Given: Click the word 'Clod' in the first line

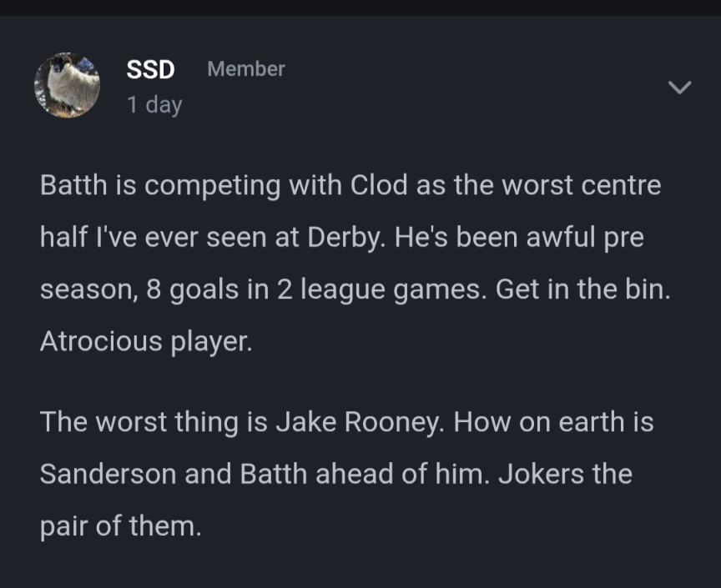Looking at the screenshot, I should click(x=379, y=185).
